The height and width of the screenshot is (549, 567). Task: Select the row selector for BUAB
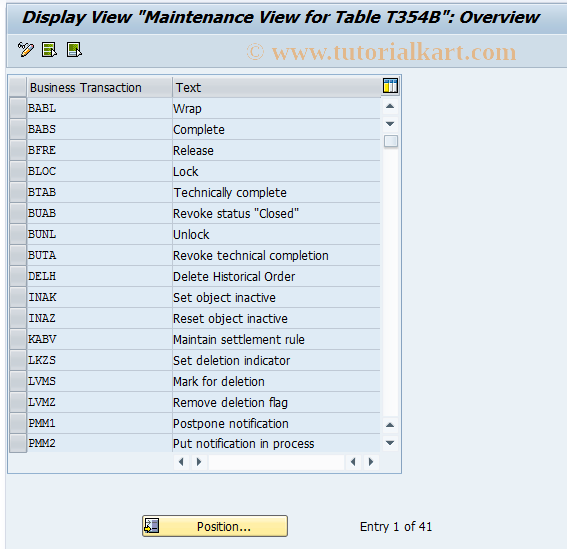click(x=18, y=213)
